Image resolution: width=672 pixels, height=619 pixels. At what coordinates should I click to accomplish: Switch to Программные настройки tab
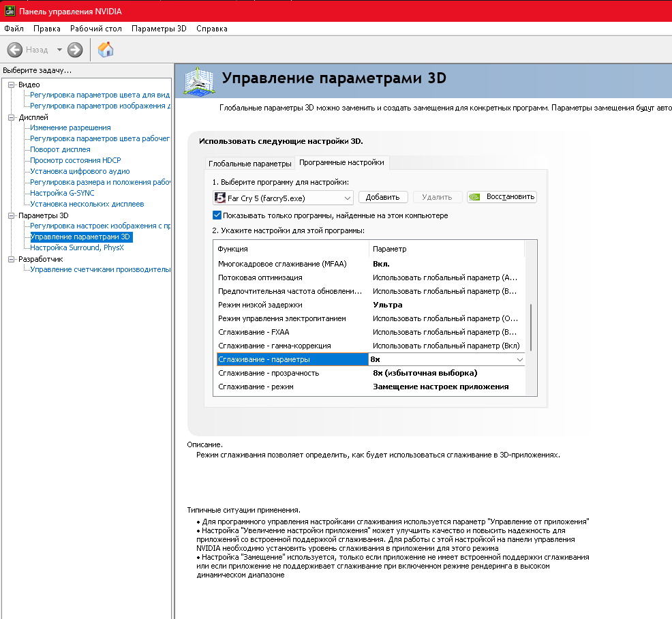tap(341, 162)
